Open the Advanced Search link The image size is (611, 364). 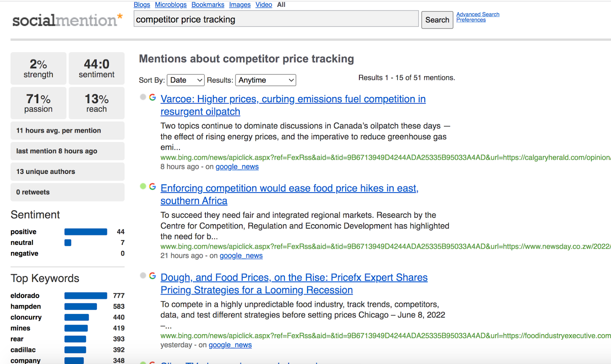[x=478, y=14]
